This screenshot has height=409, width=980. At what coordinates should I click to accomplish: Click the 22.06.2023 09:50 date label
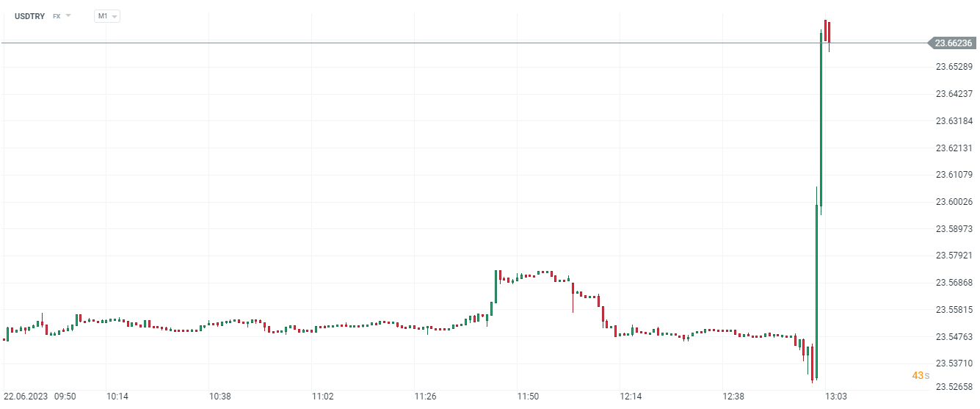pyautogui.click(x=41, y=397)
